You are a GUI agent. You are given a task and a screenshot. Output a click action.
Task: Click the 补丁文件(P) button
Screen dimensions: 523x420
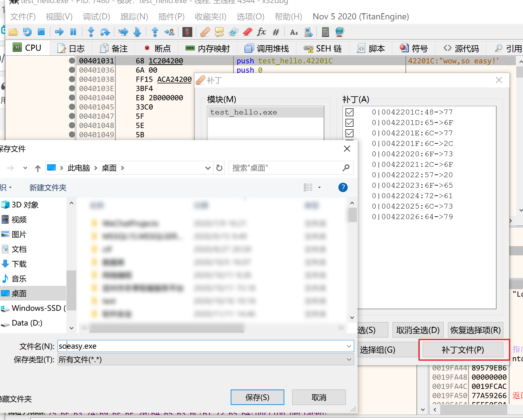tap(463, 350)
